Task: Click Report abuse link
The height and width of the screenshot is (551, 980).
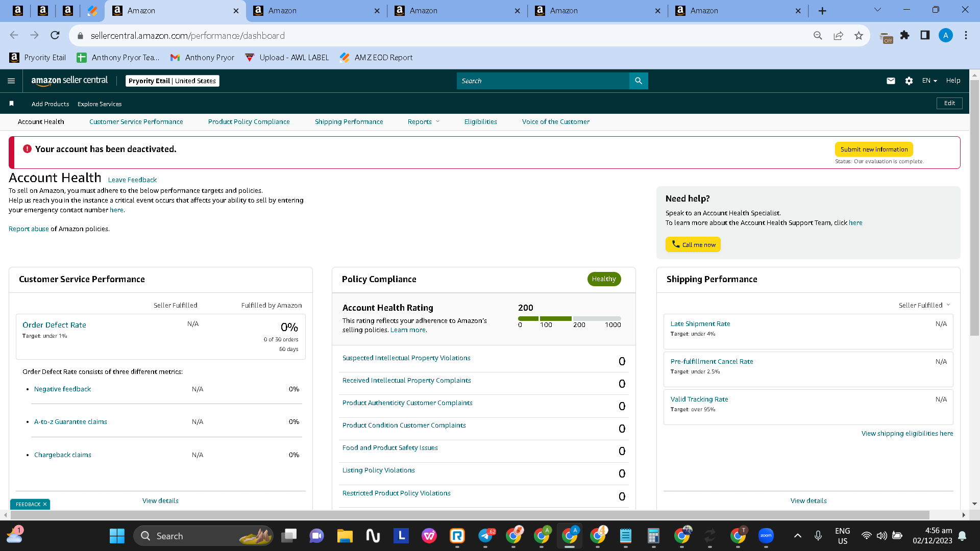Action: pyautogui.click(x=29, y=229)
